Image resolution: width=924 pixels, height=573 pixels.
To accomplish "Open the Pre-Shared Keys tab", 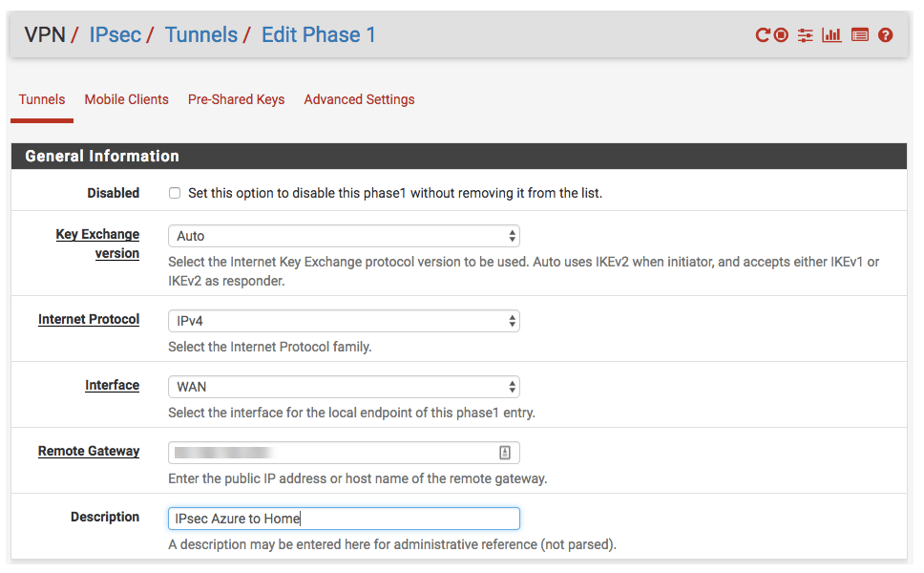I will [x=236, y=99].
